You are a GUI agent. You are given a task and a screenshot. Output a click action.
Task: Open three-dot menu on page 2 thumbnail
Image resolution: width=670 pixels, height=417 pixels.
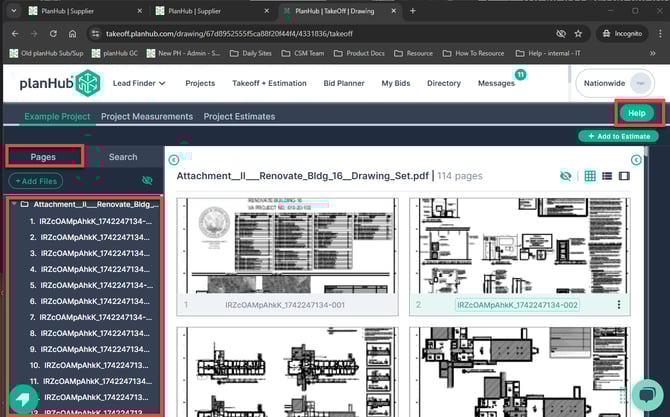click(x=619, y=305)
